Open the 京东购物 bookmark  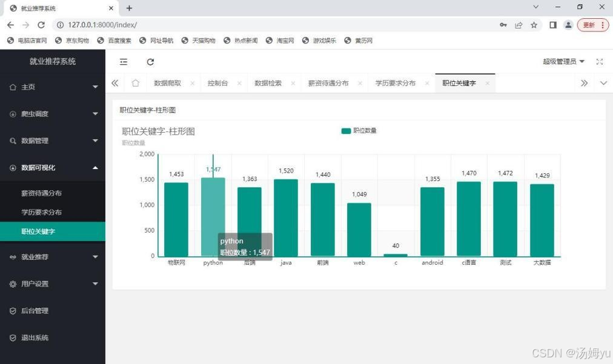72,40
